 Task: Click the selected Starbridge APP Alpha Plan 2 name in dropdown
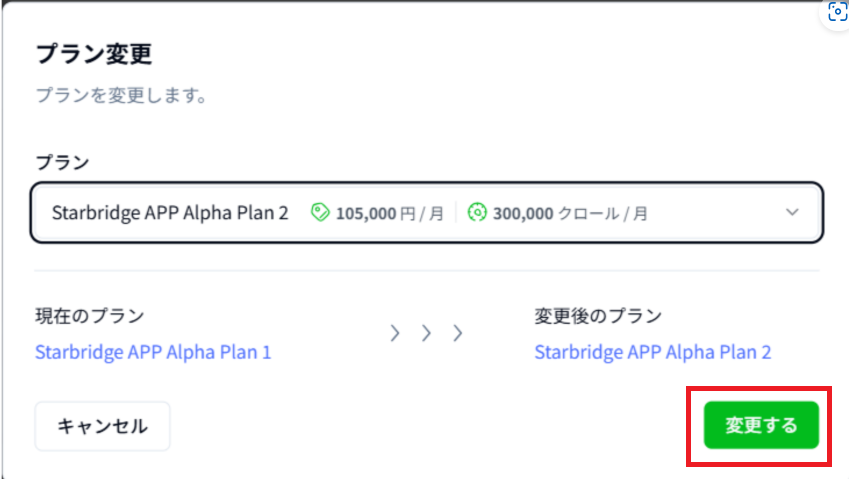coord(169,212)
